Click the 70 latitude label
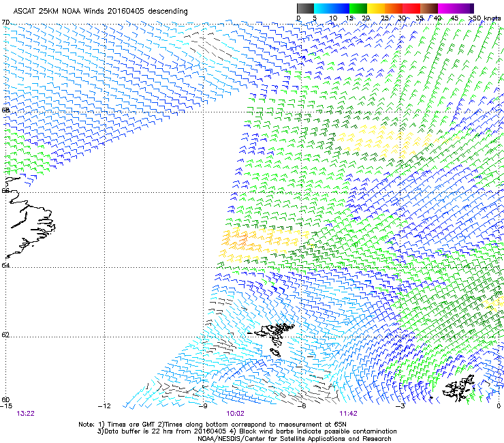This screenshot has height=443, width=504. 5,22
